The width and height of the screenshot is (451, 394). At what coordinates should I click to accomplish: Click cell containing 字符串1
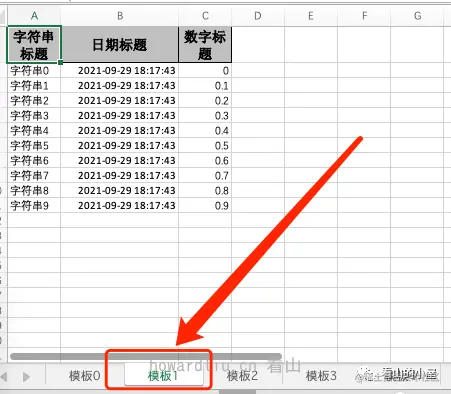click(x=34, y=85)
